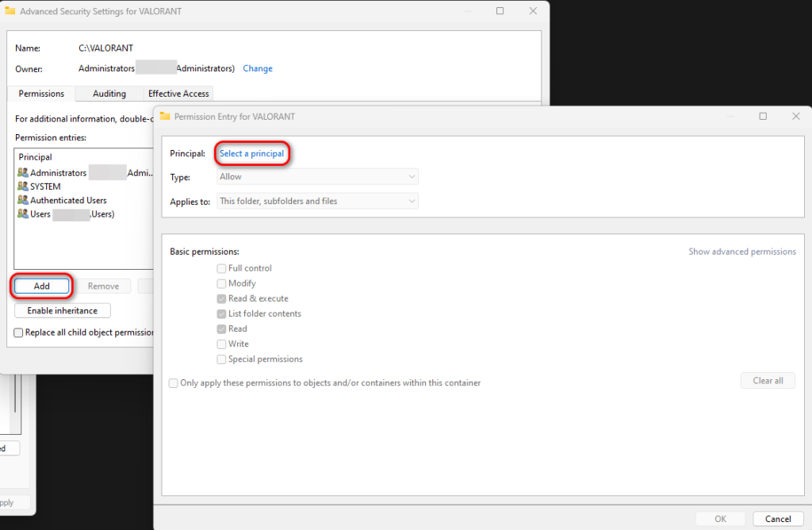The height and width of the screenshot is (530, 812).
Task: Enable the Modify permission checkbox
Action: (221, 283)
